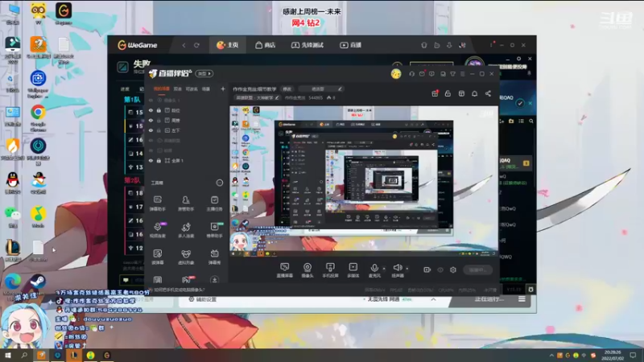The height and width of the screenshot is (362, 644).
Task: Click the yellow emoji avatar in title bar
Action: (x=396, y=74)
